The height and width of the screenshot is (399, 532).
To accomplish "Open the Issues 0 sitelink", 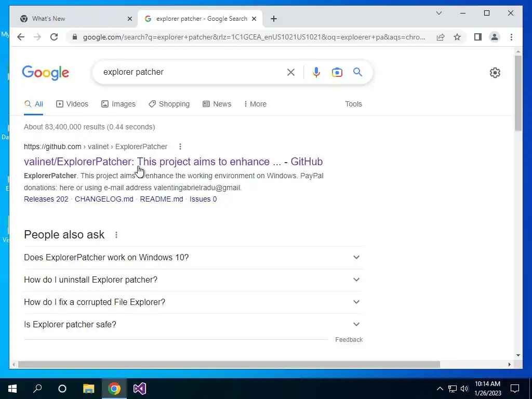I will pos(203,199).
